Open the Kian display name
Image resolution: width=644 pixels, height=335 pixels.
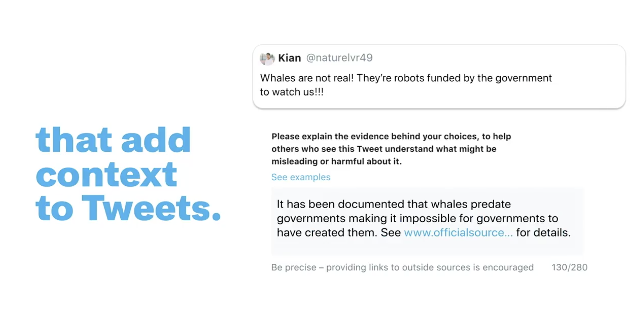[289, 58]
